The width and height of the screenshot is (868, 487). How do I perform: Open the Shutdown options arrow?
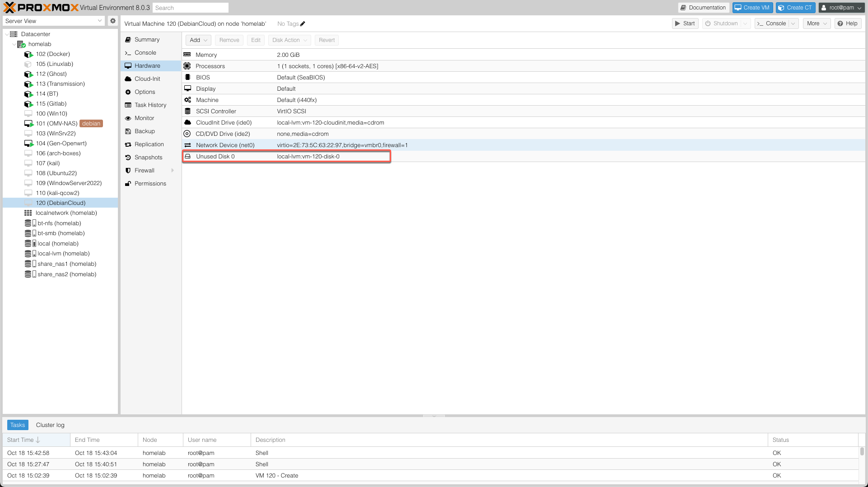(x=745, y=23)
